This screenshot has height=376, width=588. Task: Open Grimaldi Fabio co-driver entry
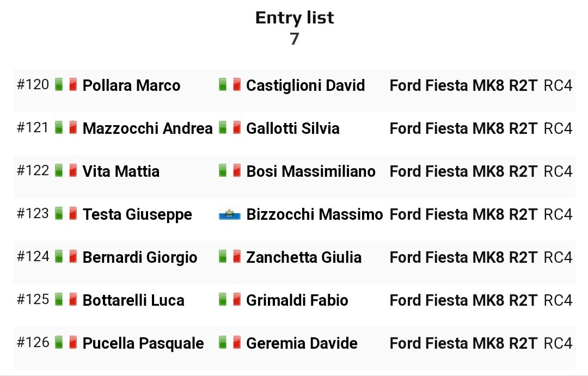coord(297,300)
